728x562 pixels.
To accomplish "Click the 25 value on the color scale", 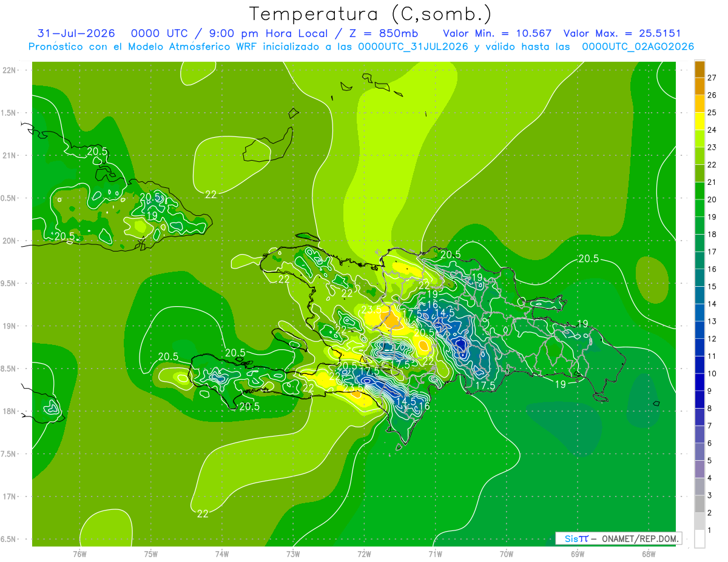I will [x=712, y=113].
